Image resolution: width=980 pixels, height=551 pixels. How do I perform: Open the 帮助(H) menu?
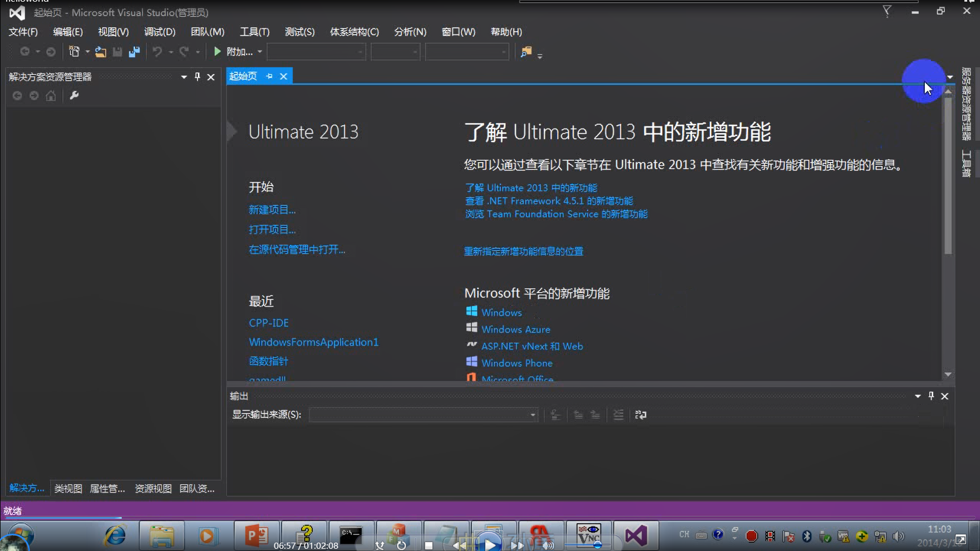point(506,32)
